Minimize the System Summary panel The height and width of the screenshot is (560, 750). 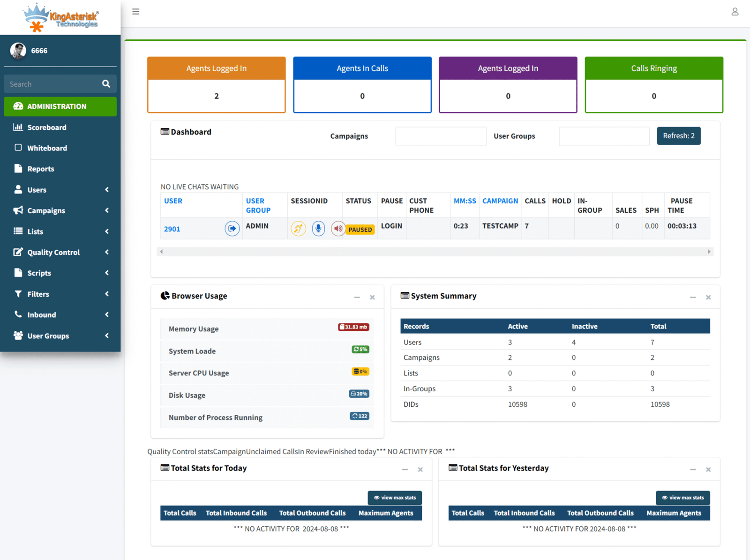tap(692, 298)
